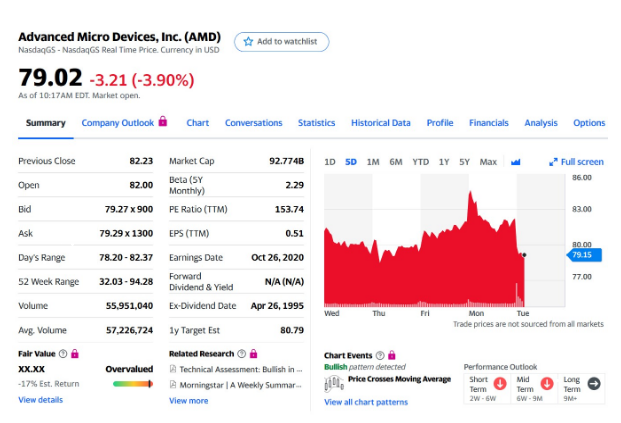Viewport: 621px width, 423px height.
Task: Click the Mid Term down arrow icon
Action: (546, 383)
